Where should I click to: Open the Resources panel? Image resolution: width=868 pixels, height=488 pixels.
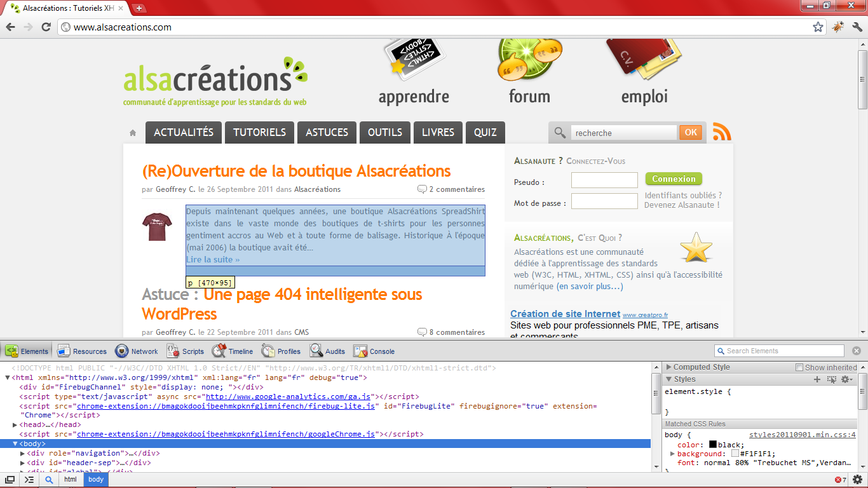pyautogui.click(x=82, y=351)
